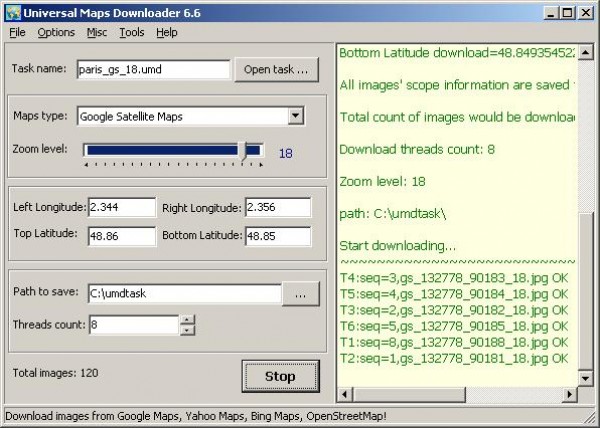Click log line 'path: C:\umdtask\'

pyautogui.click(x=393, y=213)
